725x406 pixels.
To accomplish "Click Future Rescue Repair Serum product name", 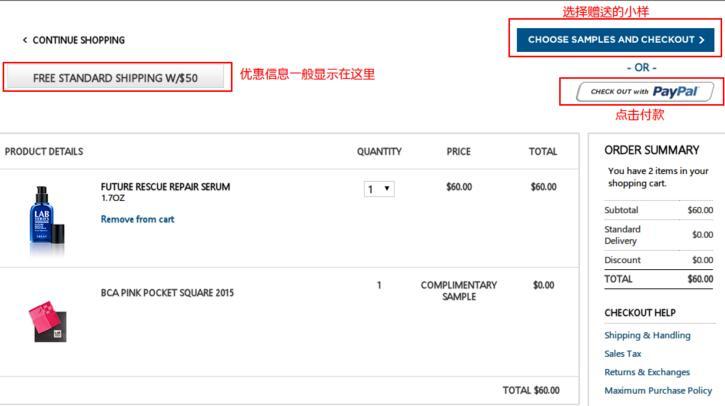I will tap(165, 187).
